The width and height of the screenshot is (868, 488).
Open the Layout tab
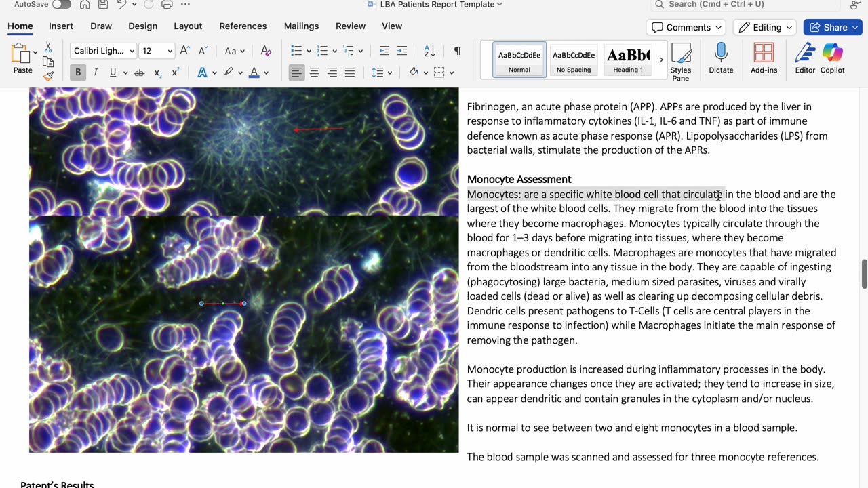[188, 26]
